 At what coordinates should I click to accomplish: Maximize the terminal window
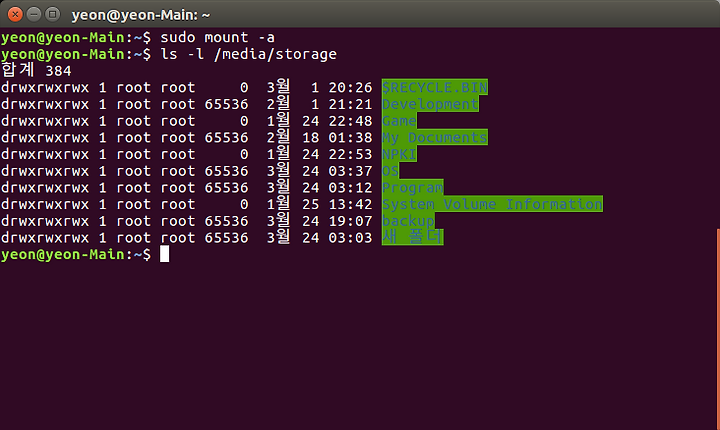pyautogui.click(x=53, y=15)
